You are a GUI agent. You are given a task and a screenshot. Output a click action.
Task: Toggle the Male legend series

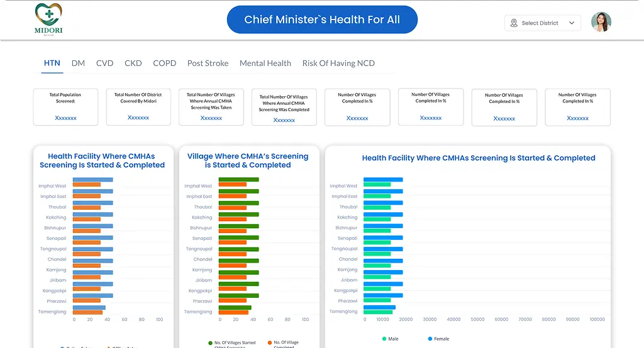(384, 339)
